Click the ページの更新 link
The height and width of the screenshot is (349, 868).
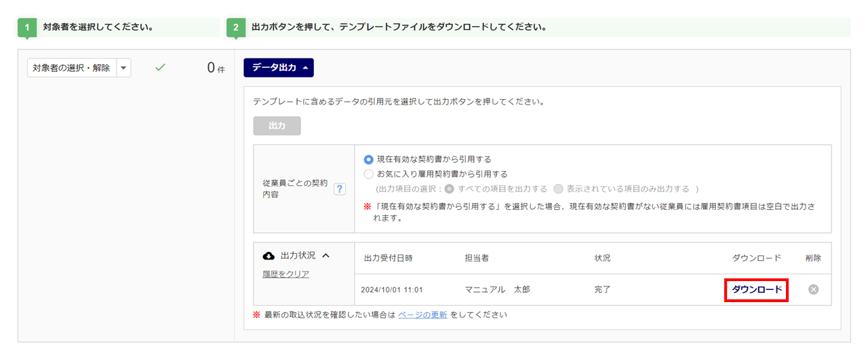point(422,314)
